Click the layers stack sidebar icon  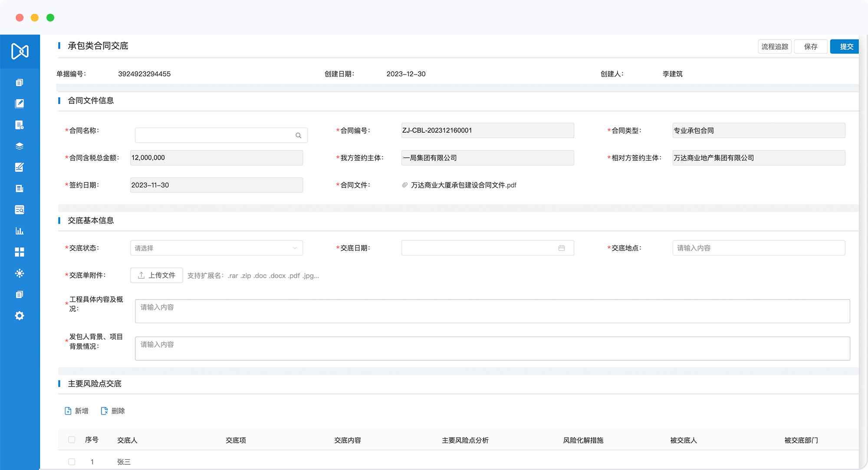[x=20, y=146]
